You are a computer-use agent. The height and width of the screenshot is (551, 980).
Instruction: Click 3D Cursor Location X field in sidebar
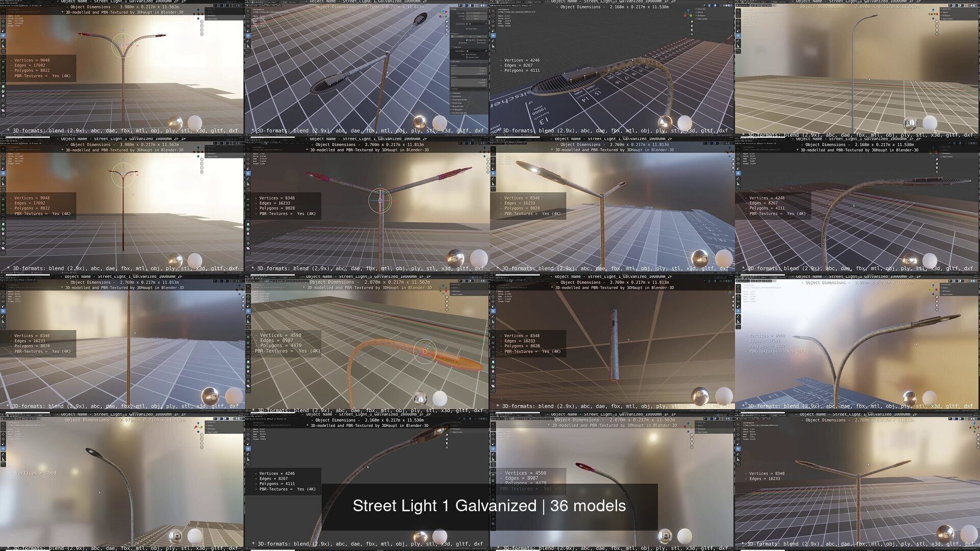[x=469, y=68]
